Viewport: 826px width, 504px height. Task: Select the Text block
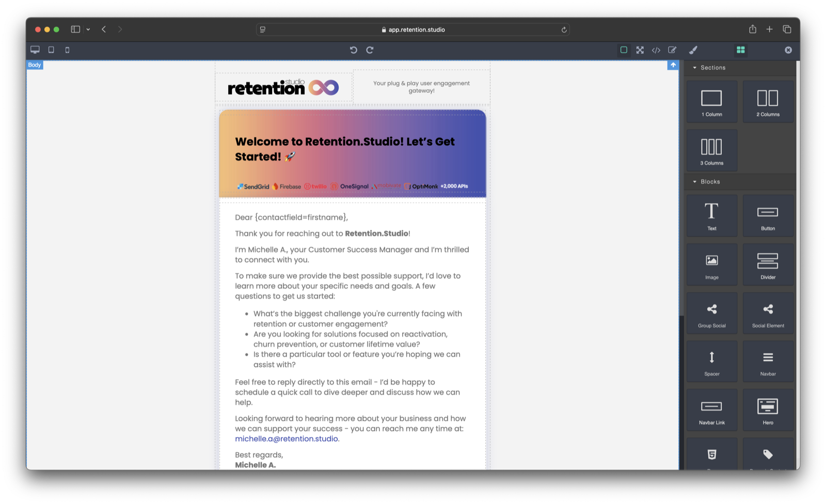pos(712,216)
